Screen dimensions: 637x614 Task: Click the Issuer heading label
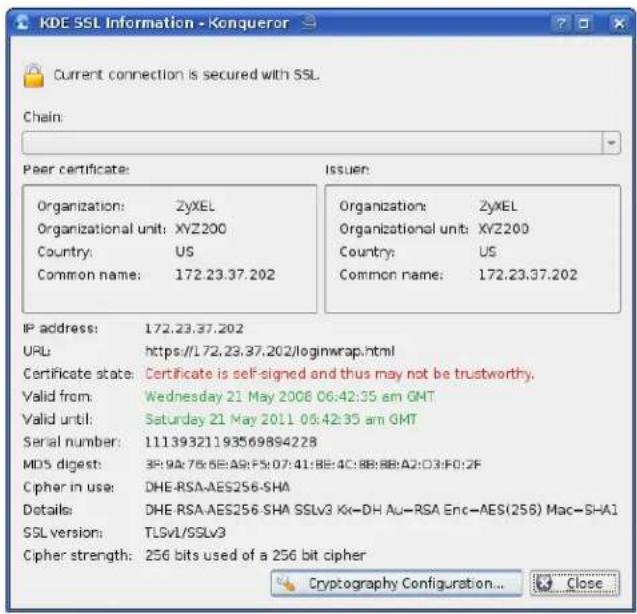347,169
